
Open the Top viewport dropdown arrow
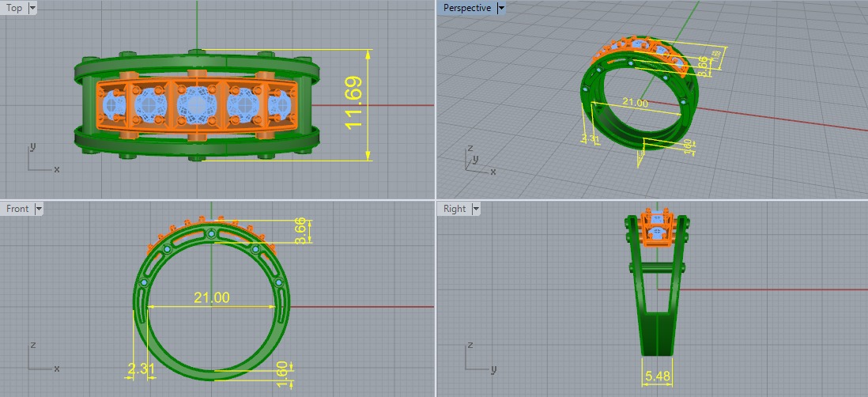point(32,9)
